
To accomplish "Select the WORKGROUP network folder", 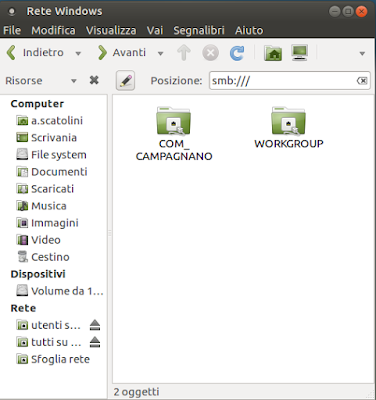I will pyautogui.click(x=289, y=127).
